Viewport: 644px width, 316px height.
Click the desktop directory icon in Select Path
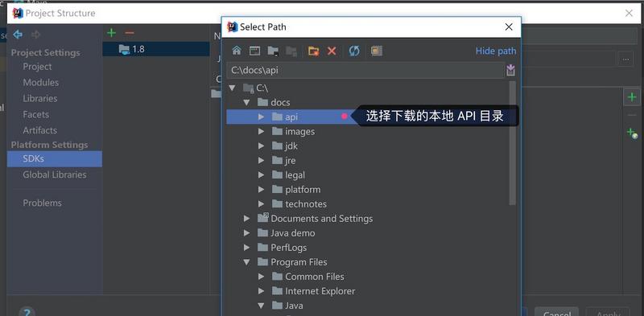[x=254, y=51]
